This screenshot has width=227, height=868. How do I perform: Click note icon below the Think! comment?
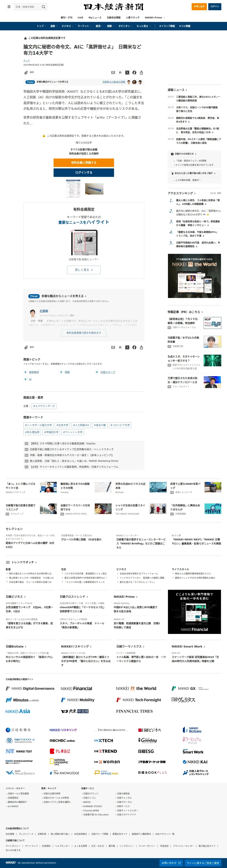[x=120, y=347]
